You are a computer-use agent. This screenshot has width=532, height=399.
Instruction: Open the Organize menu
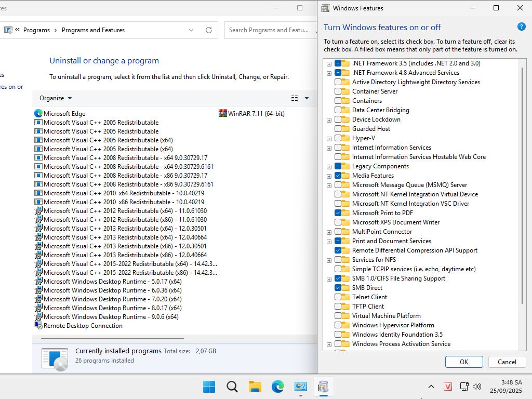click(x=56, y=98)
